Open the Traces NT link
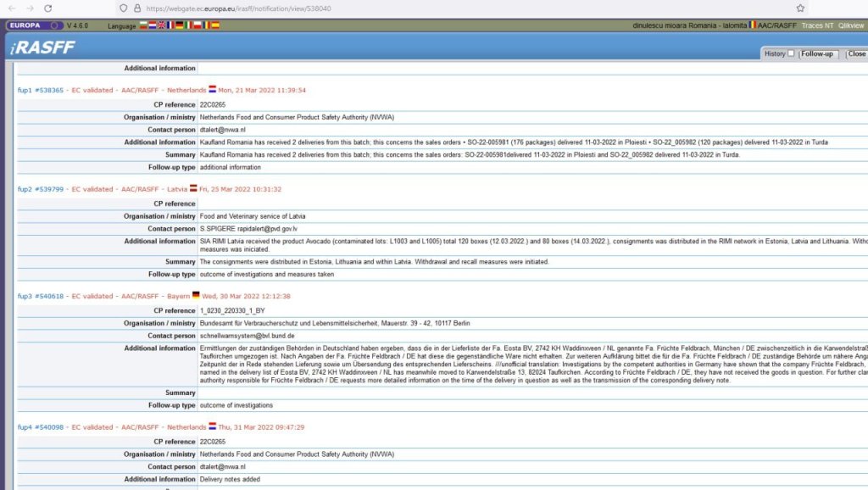Viewport: 868px width, 490px height. point(818,25)
